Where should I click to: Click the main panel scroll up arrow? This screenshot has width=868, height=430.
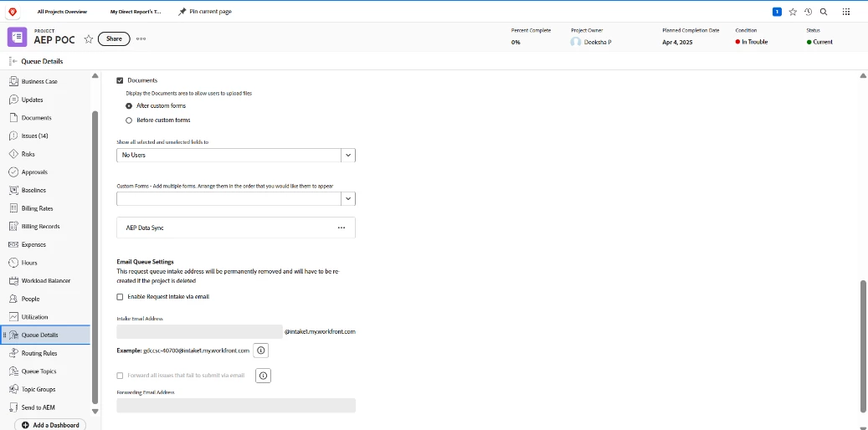[x=862, y=76]
